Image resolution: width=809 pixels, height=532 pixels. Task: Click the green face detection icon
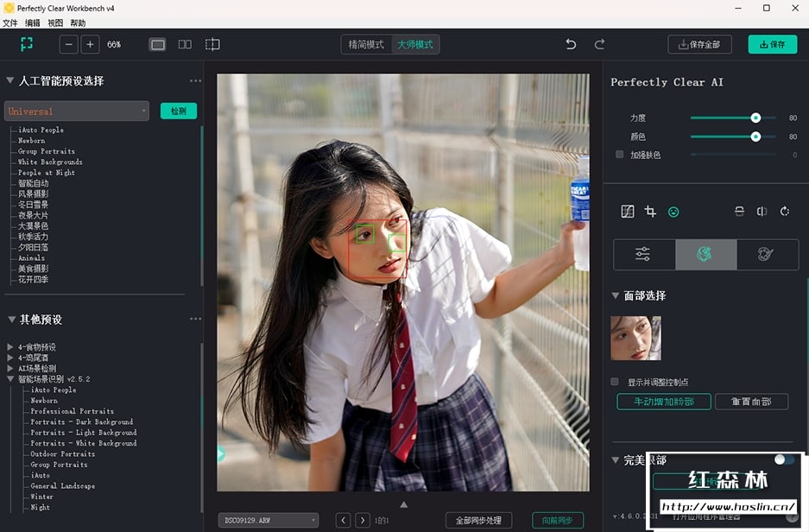pos(673,212)
